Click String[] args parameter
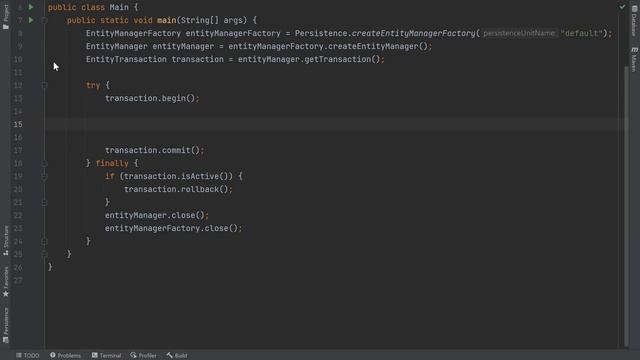 point(211,20)
